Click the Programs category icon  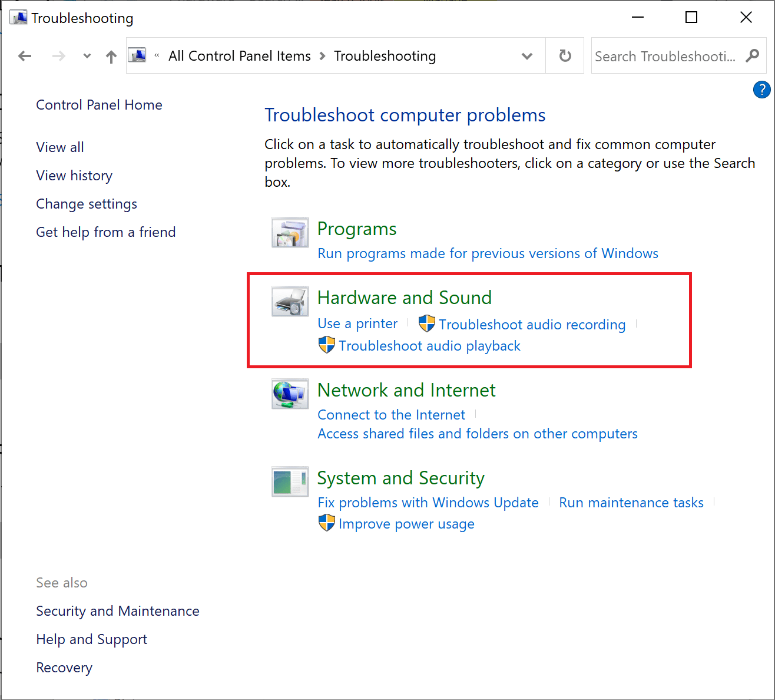click(x=290, y=233)
